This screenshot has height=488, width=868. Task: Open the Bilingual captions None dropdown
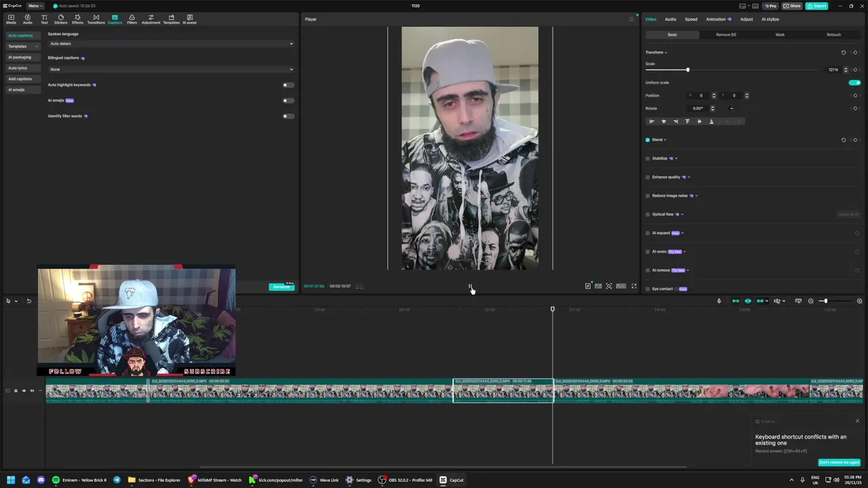click(x=171, y=69)
